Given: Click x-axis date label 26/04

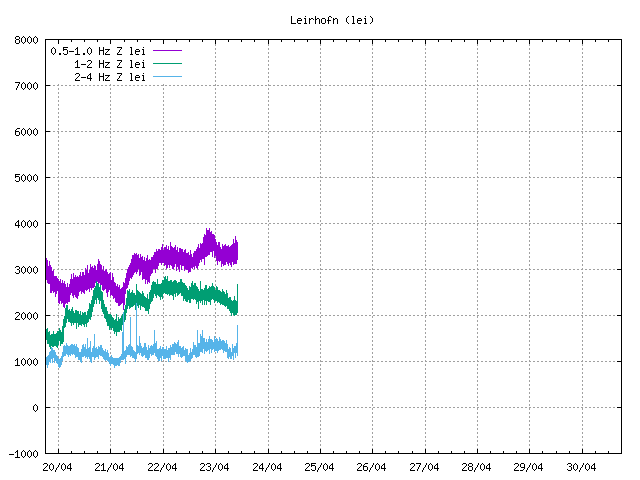Looking at the screenshot, I should 371,467.
